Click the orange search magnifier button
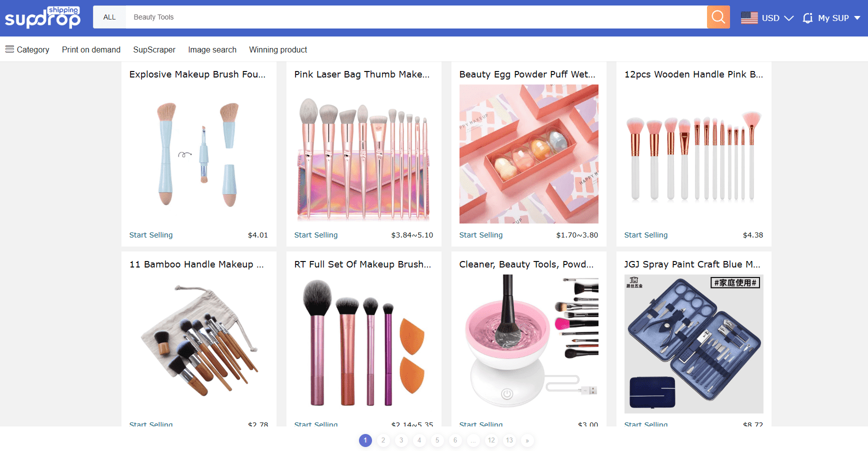This screenshot has height=451, width=868. (718, 17)
